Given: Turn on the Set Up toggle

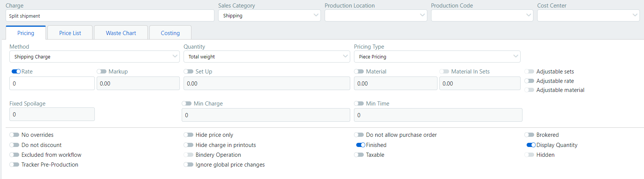Looking at the screenshot, I should (x=188, y=72).
